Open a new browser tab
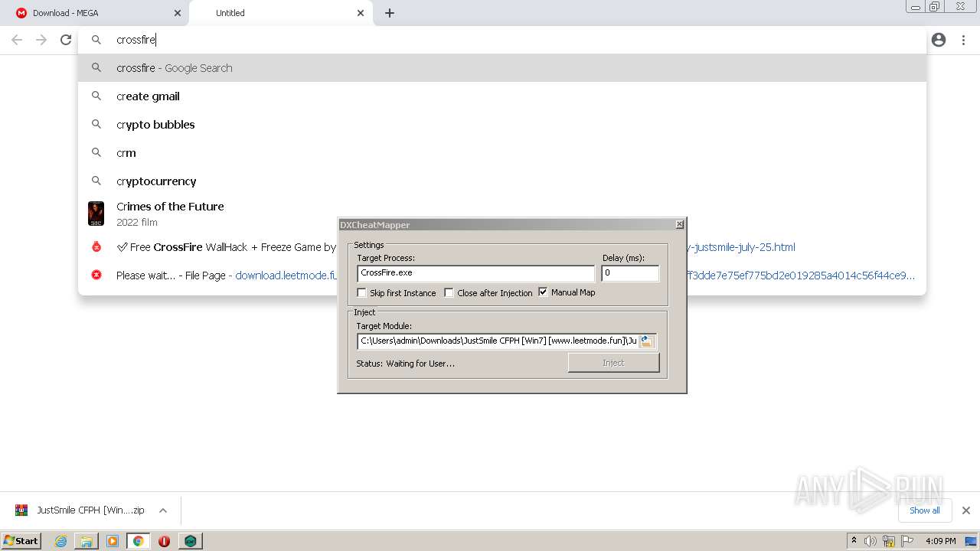 click(x=390, y=13)
